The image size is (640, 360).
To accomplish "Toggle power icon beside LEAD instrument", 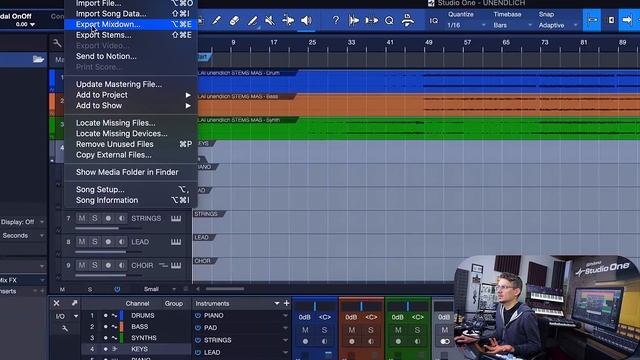I will pos(198,352).
